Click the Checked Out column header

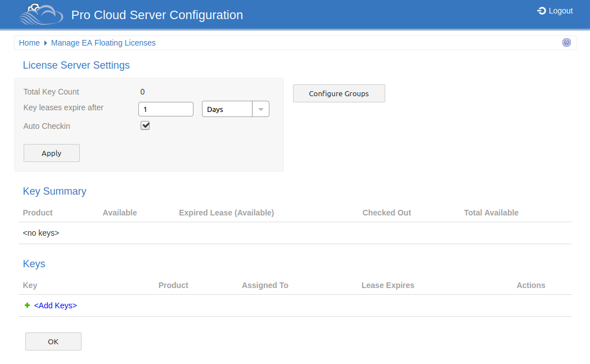click(386, 213)
